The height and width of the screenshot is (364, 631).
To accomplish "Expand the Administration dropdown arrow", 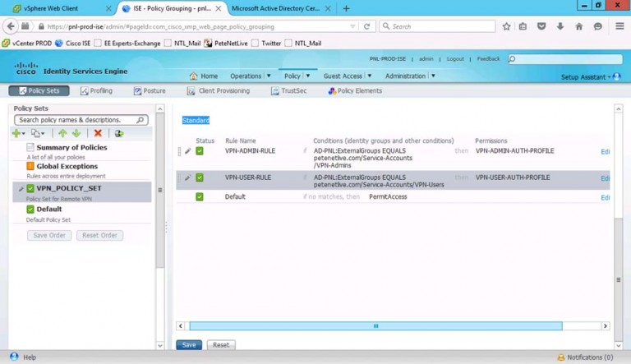I will [433, 76].
